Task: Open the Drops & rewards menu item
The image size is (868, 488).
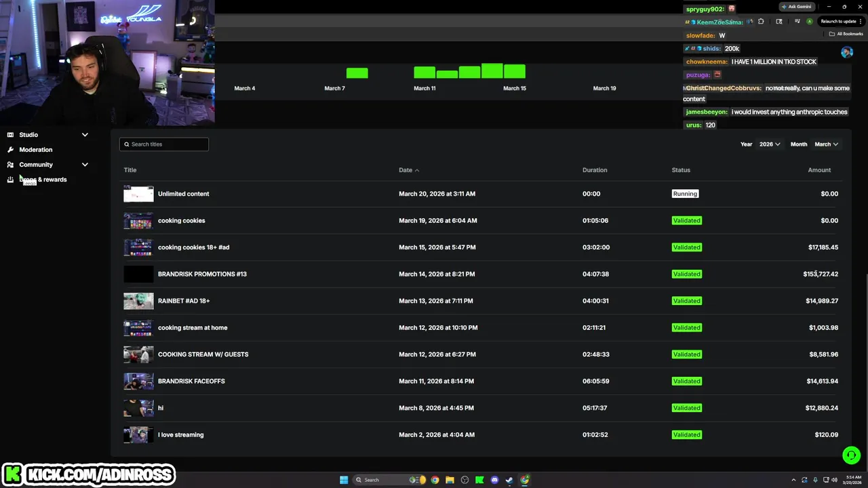Action: [x=43, y=180]
